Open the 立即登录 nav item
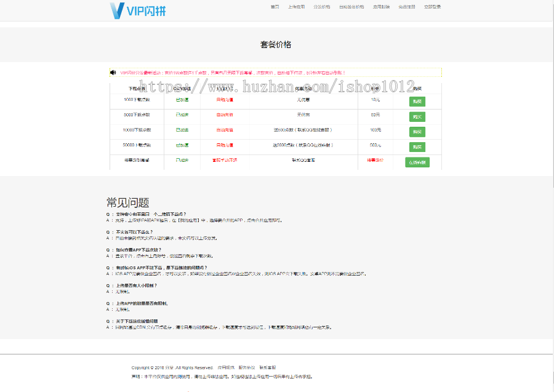554x392 pixels. tap(433, 7)
